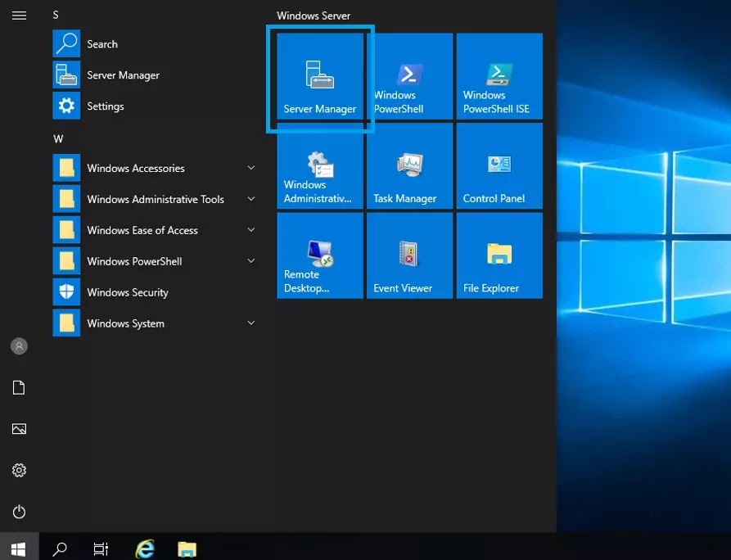
Task: Open the Remote Desktop Connection tile
Action: [320, 255]
